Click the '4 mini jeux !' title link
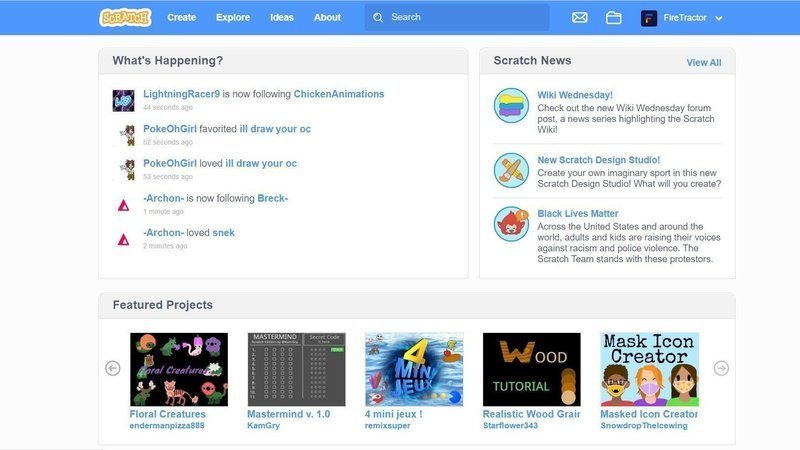 [x=393, y=414]
